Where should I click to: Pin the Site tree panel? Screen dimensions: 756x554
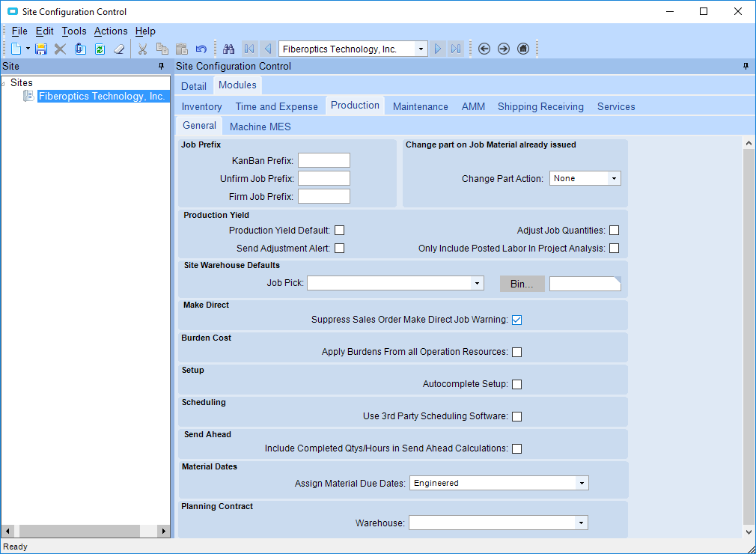point(162,66)
